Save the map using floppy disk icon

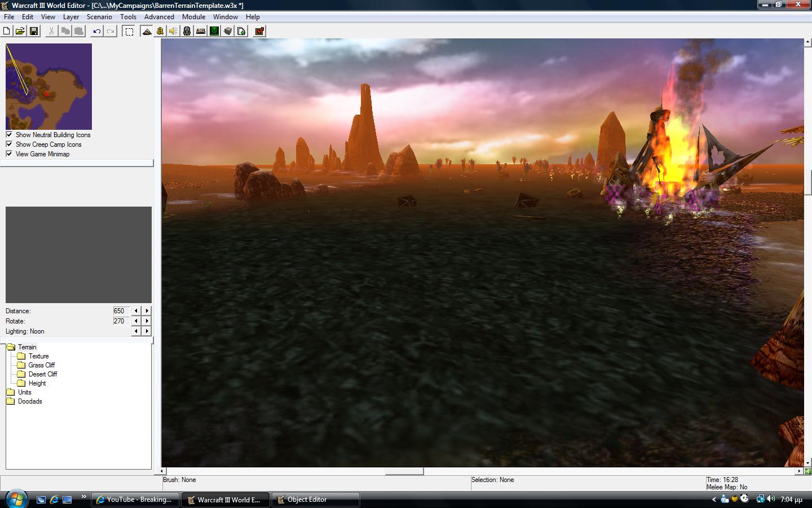34,31
